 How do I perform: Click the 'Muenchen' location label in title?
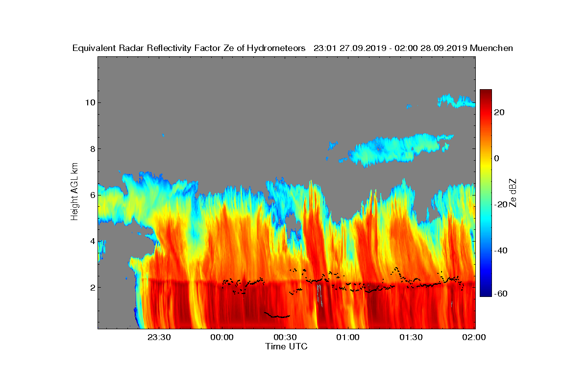pyautogui.click(x=491, y=48)
